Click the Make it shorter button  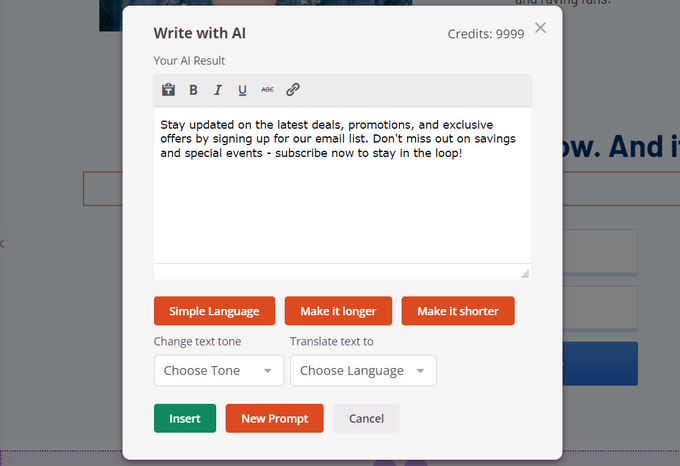click(458, 311)
